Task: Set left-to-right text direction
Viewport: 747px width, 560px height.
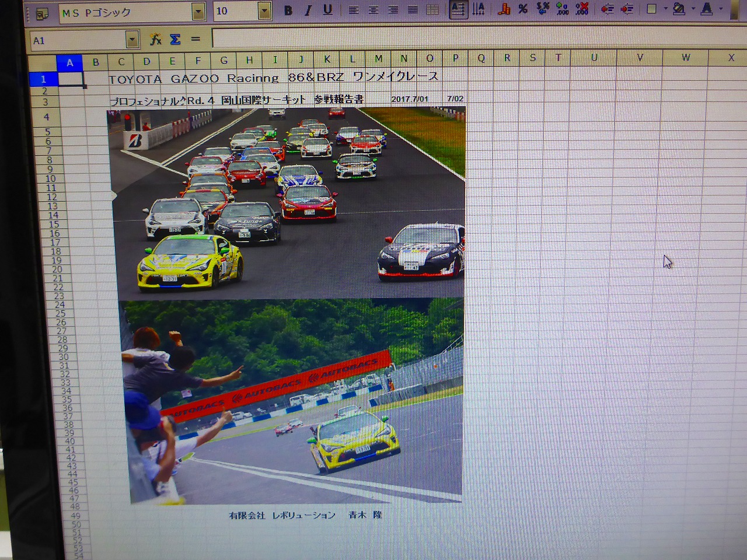Action: pos(458,9)
